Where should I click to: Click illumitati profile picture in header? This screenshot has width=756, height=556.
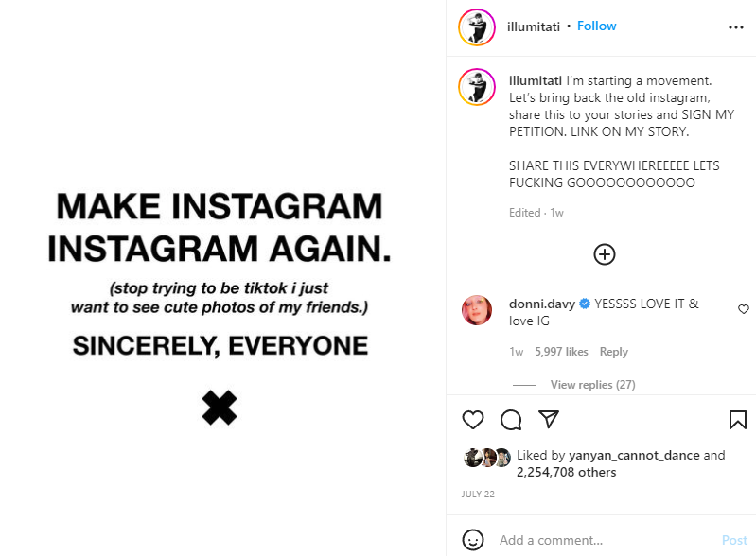coord(477,27)
